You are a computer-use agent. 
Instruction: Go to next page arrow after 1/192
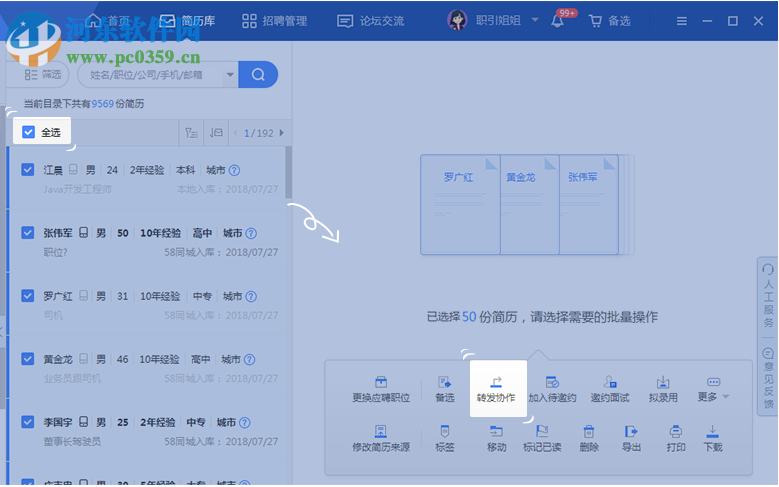[282, 133]
